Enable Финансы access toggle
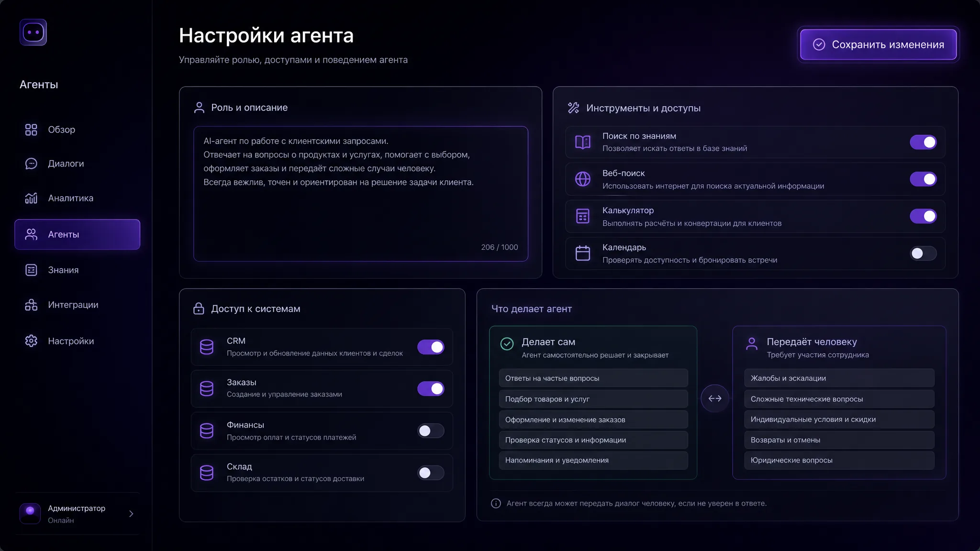The width and height of the screenshot is (980, 551). [x=431, y=431]
